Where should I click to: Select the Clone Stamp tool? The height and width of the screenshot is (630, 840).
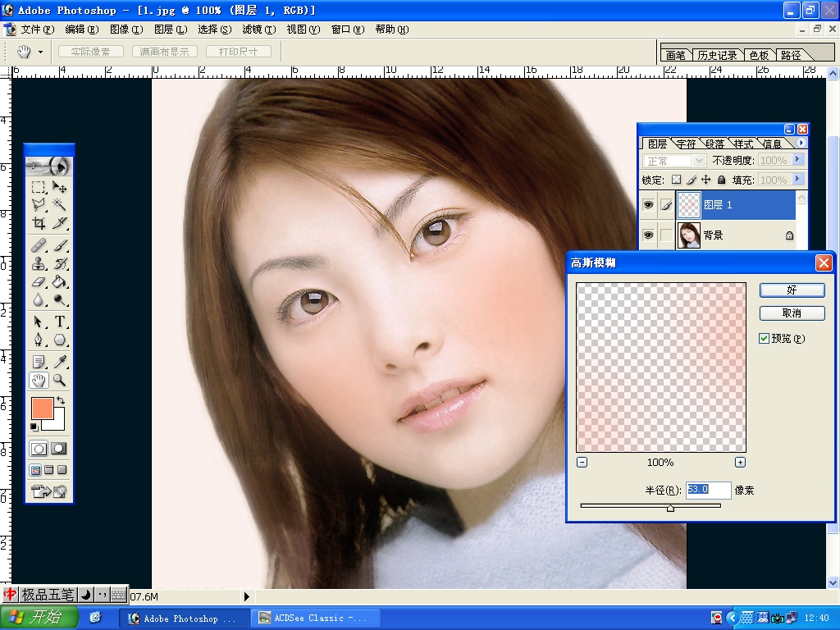pos(38,263)
